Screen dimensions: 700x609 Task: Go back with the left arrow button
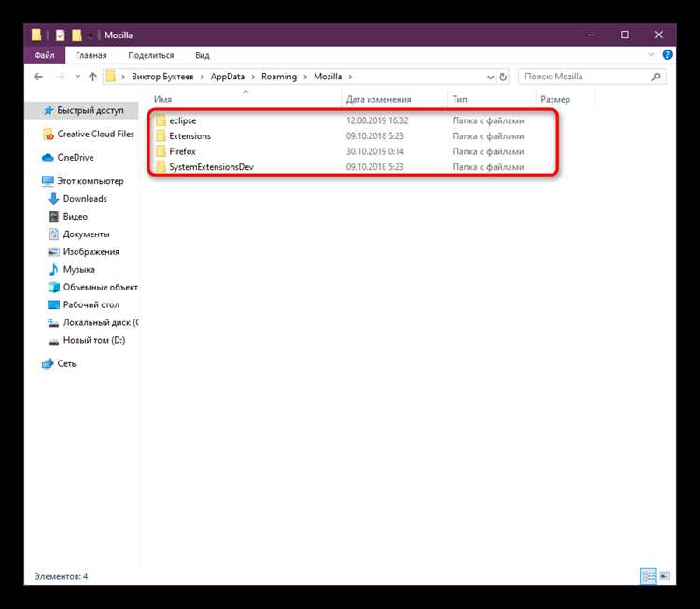tap(38, 77)
